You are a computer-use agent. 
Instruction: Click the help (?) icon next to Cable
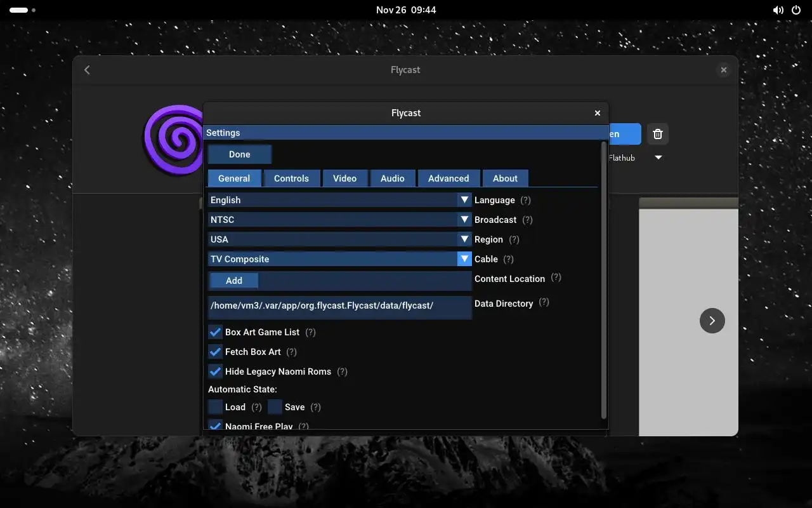pyautogui.click(x=508, y=259)
